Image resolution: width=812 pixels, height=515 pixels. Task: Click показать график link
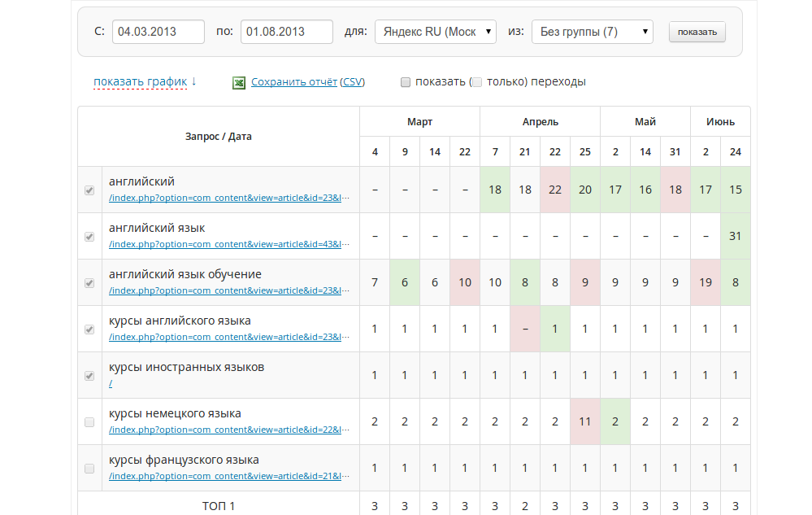pos(141,81)
